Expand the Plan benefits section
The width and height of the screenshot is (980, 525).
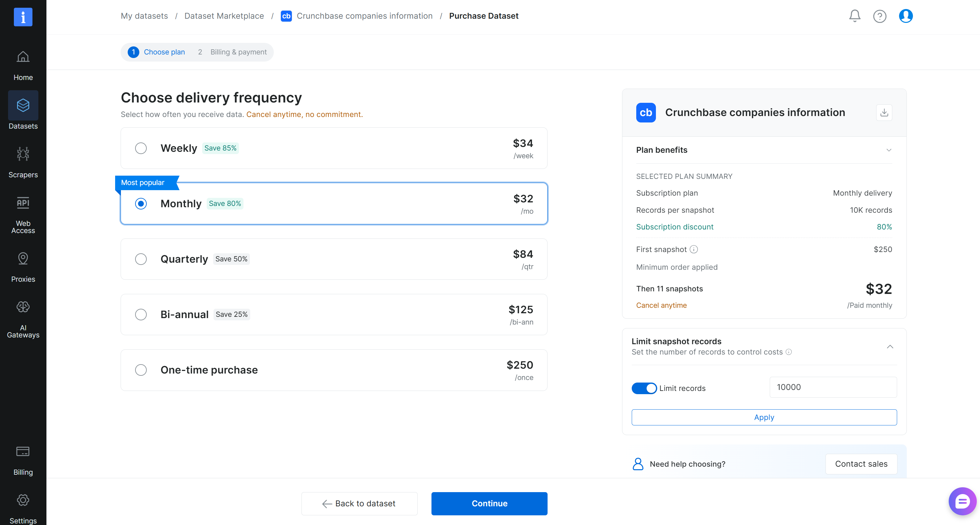coord(764,150)
